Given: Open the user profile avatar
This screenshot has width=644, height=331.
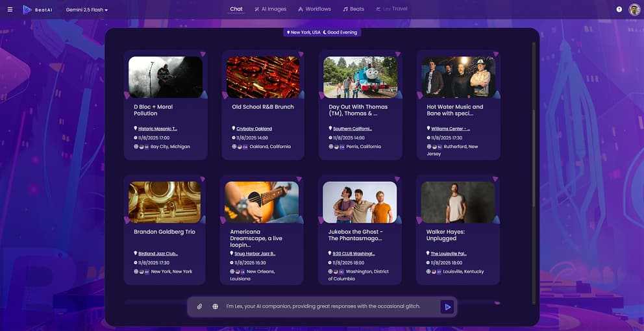Looking at the screenshot, I should [634, 9].
